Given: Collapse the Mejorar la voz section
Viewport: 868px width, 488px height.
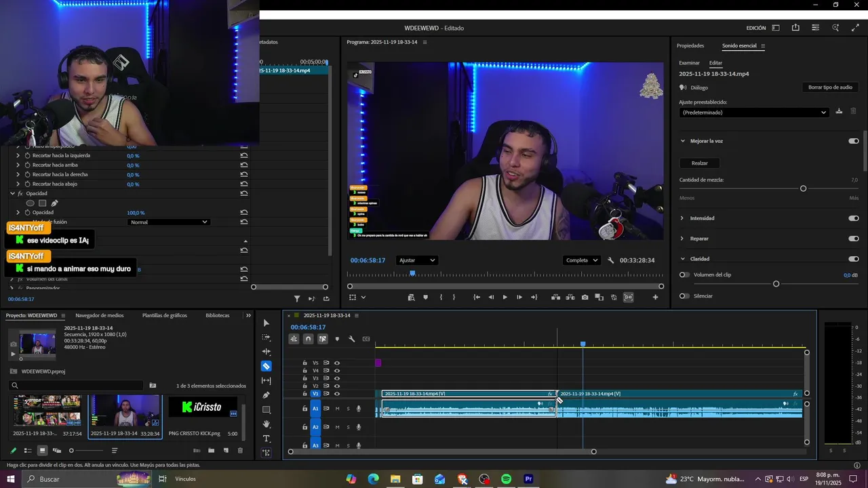Looking at the screenshot, I should [x=683, y=141].
